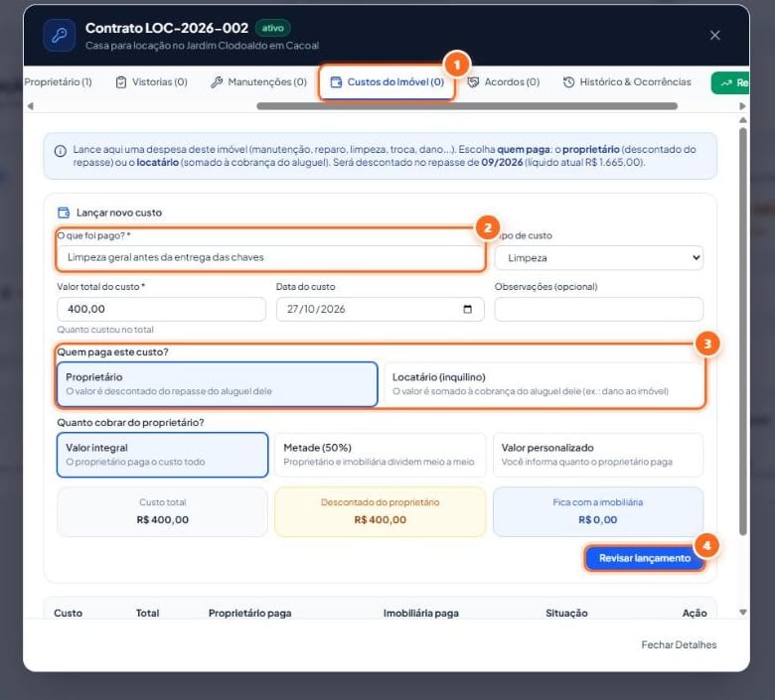This screenshot has height=700, width=775.
Task: Click the 'Custo' table column header
Action: [69, 613]
